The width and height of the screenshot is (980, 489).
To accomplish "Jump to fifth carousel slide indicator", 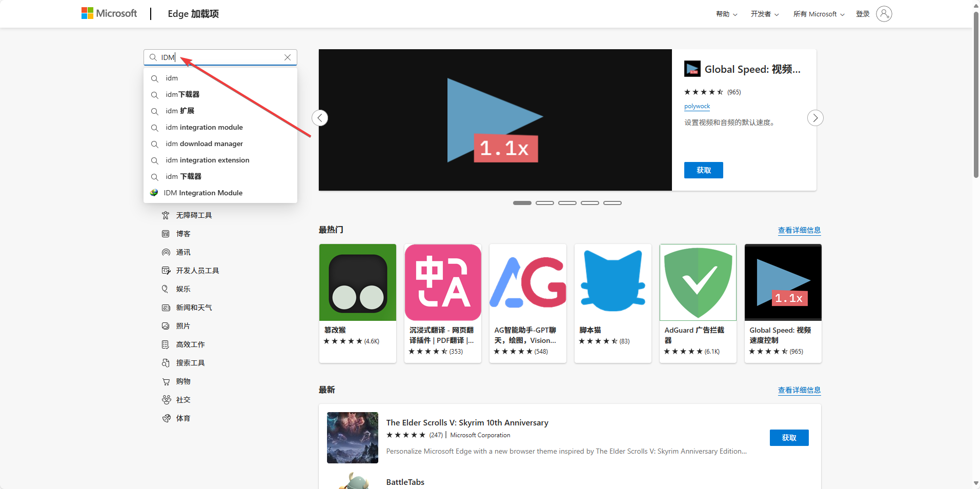I will 612,203.
